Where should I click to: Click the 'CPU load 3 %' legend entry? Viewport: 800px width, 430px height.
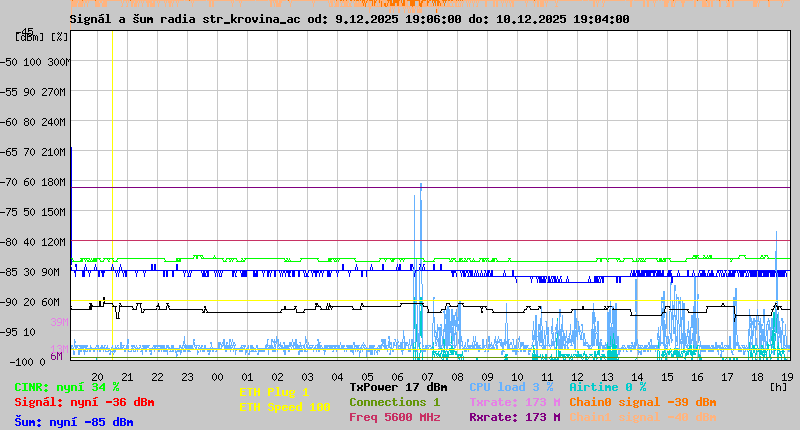pos(511,387)
